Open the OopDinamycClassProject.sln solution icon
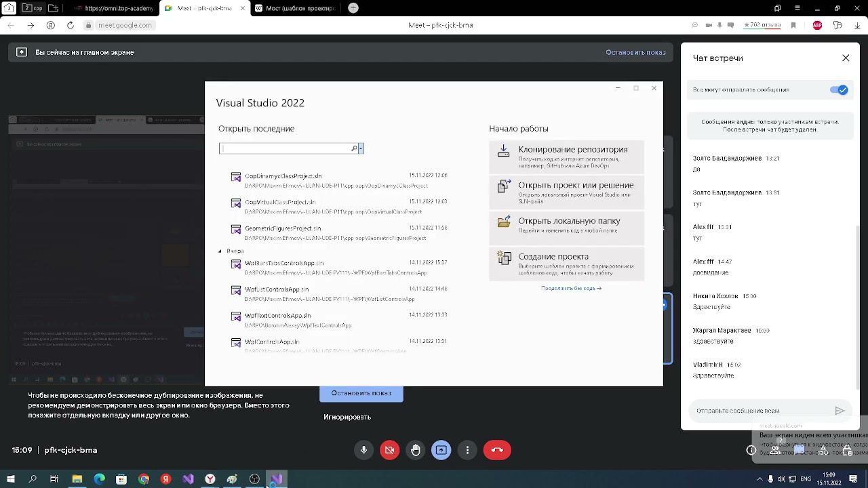 coord(236,177)
